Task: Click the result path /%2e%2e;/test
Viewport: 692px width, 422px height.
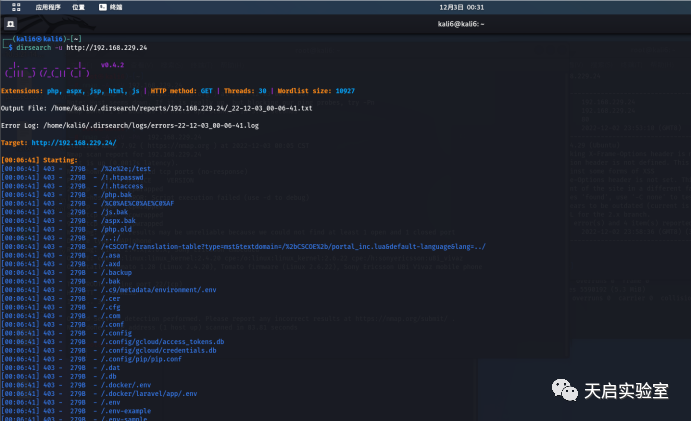Action: [126, 169]
